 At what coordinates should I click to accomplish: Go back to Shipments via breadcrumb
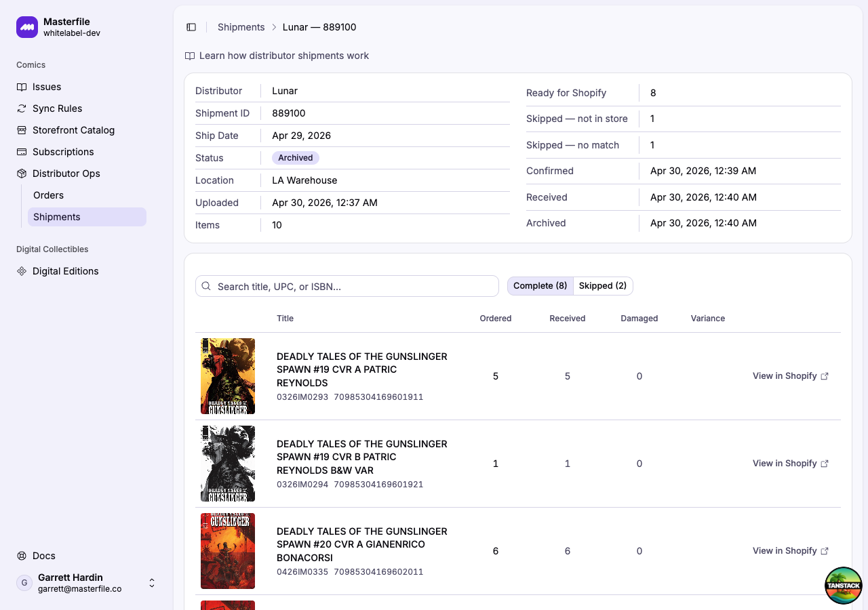(241, 27)
